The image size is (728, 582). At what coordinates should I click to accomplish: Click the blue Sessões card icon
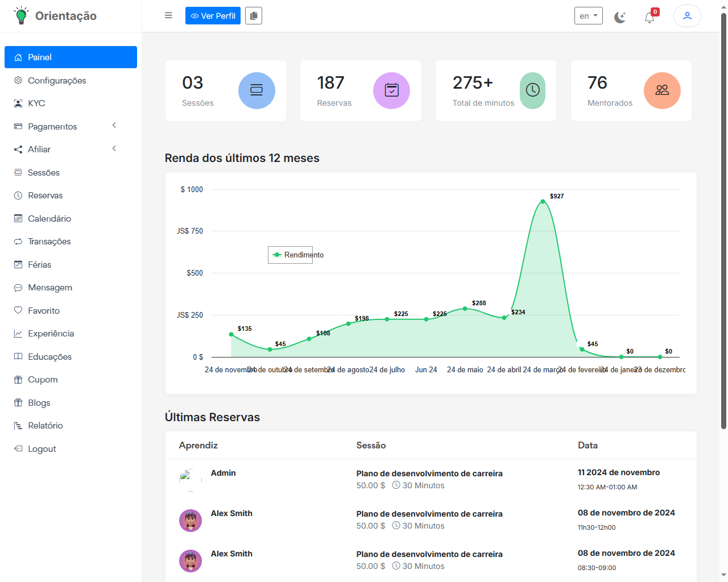click(x=257, y=90)
